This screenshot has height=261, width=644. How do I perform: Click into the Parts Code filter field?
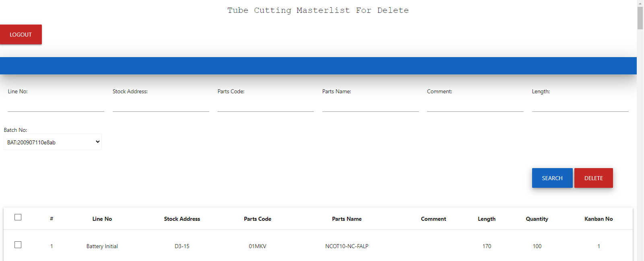pyautogui.click(x=266, y=105)
